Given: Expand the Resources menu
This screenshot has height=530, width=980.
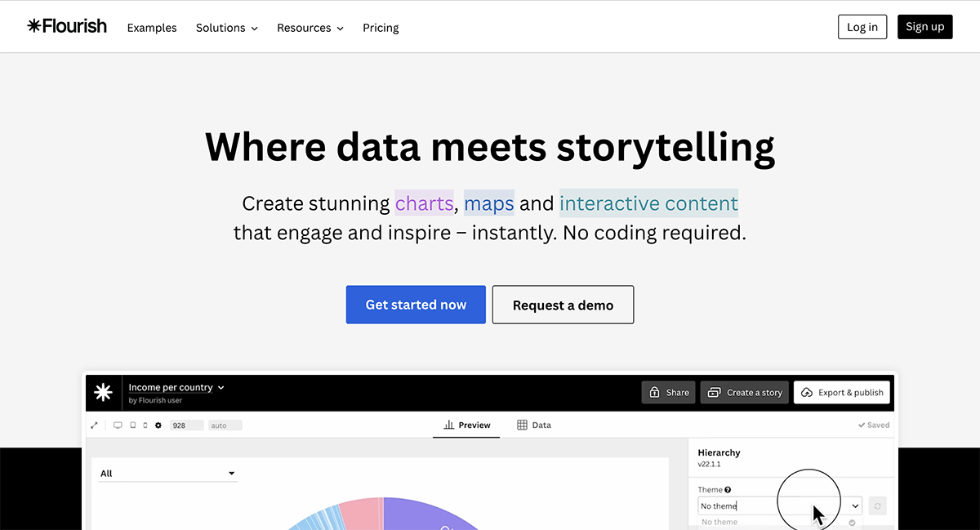Looking at the screenshot, I should tap(310, 28).
